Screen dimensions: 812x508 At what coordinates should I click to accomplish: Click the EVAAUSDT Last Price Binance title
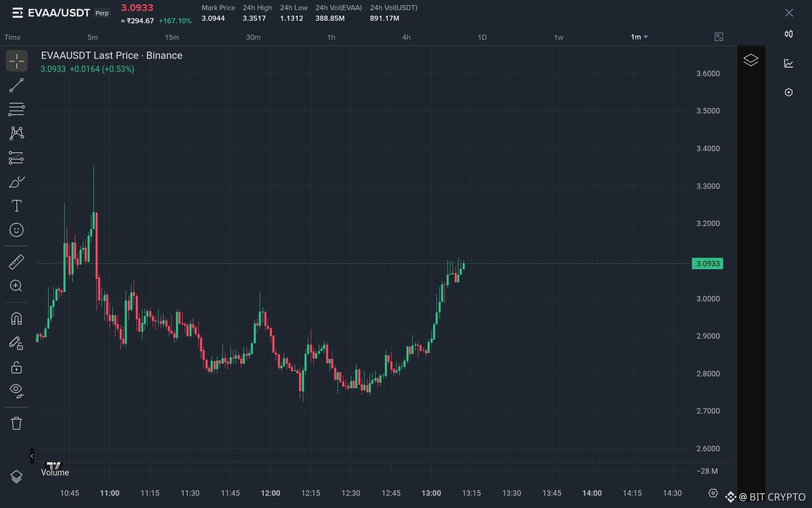[x=112, y=55]
